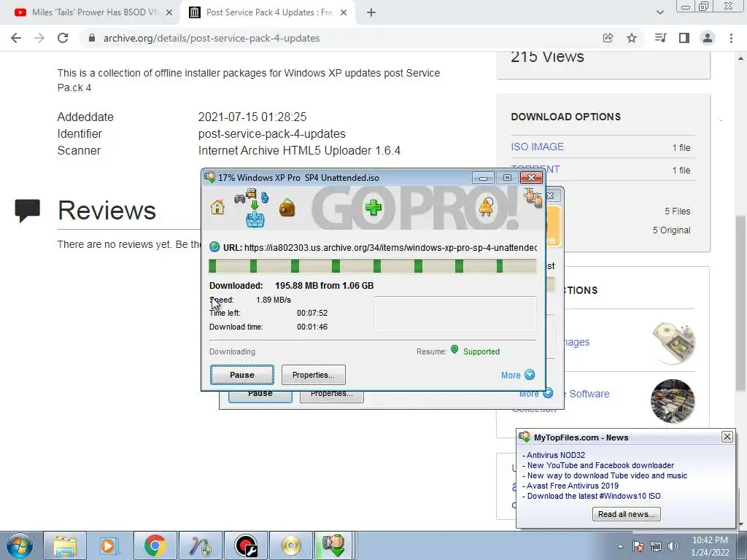The width and height of the screenshot is (747, 560).
Task: Open the Windows Start menu
Action: coord(19,545)
